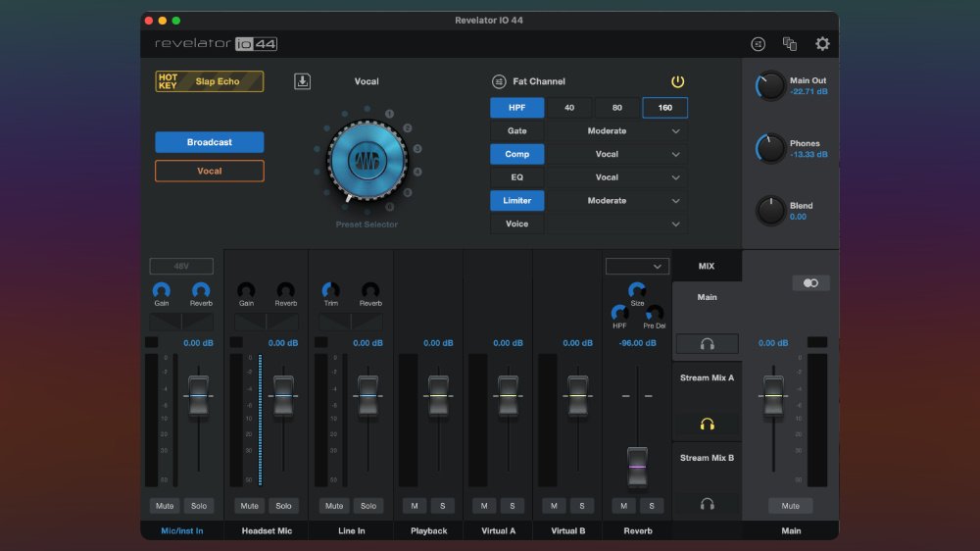The height and width of the screenshot is (551, 980).
Task: Select the Stream Mix B tab
Action: [707, 458]
